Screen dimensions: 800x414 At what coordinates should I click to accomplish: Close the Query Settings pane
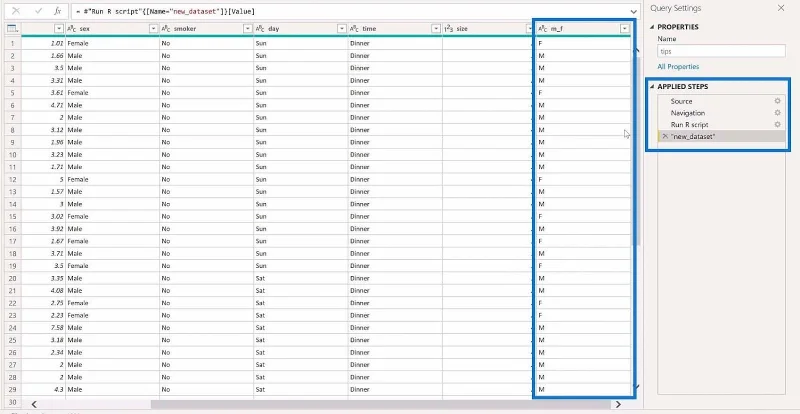(x=781, y=8)
